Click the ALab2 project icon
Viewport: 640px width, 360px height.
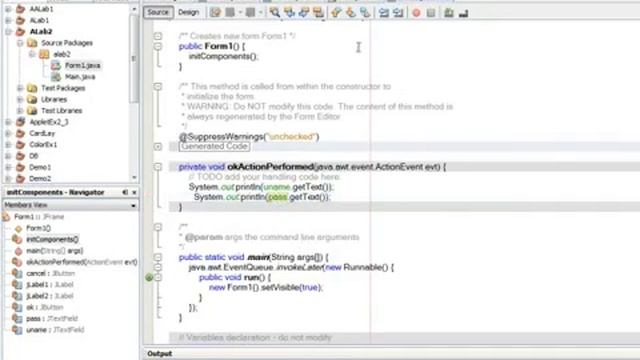[x=20, y=31]
